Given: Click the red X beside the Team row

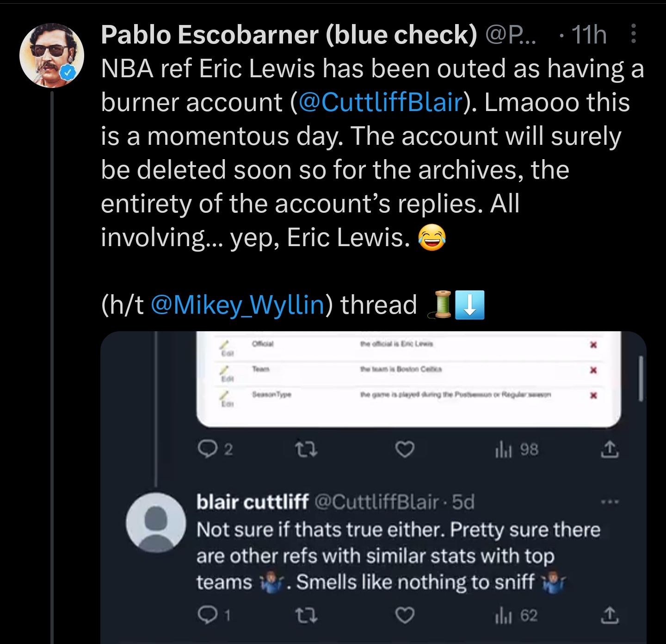Looking at the screenshot, I should pos(594,370).
